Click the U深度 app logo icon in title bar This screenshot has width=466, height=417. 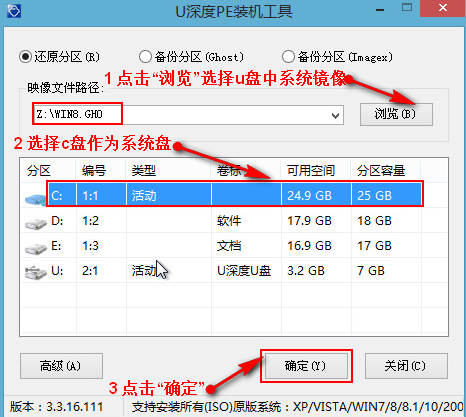[14, 11]
